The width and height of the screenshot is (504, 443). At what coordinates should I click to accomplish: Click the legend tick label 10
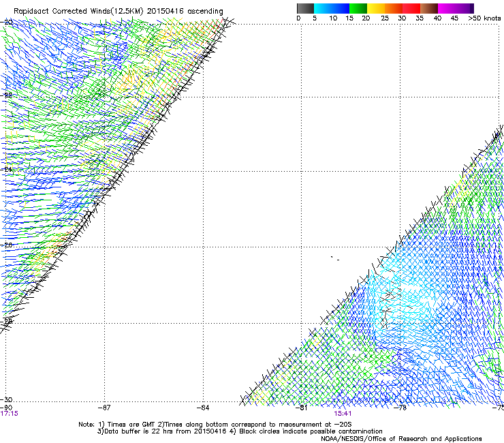click(333, 18)
